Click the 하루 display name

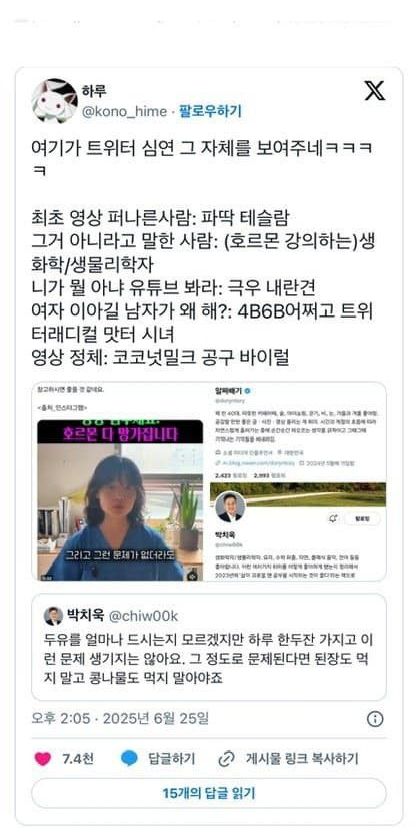(94, 91)
